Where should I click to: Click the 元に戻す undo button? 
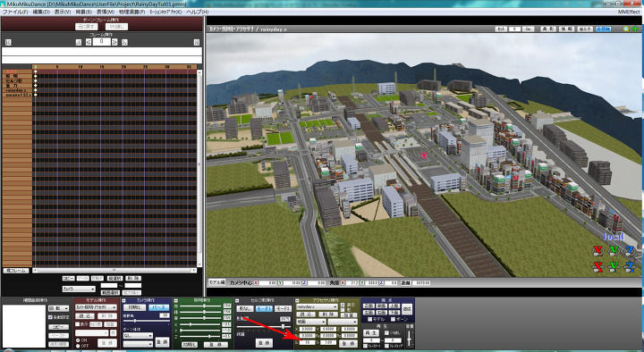(x=87, y=27)
